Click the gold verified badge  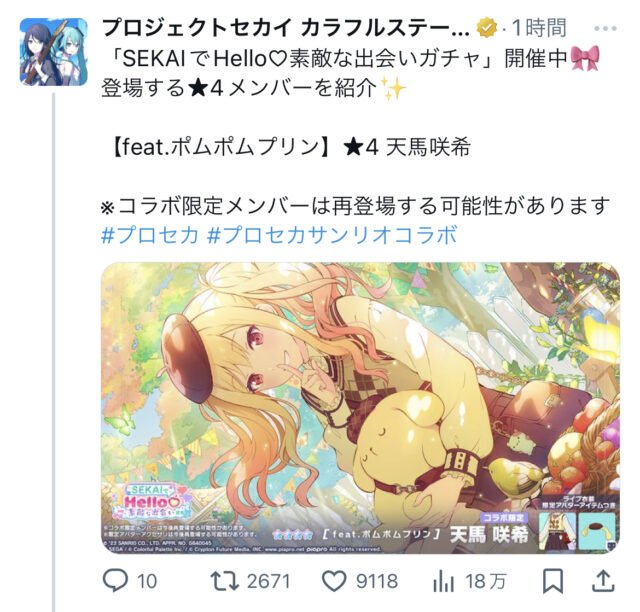click(x=487, y=28)
